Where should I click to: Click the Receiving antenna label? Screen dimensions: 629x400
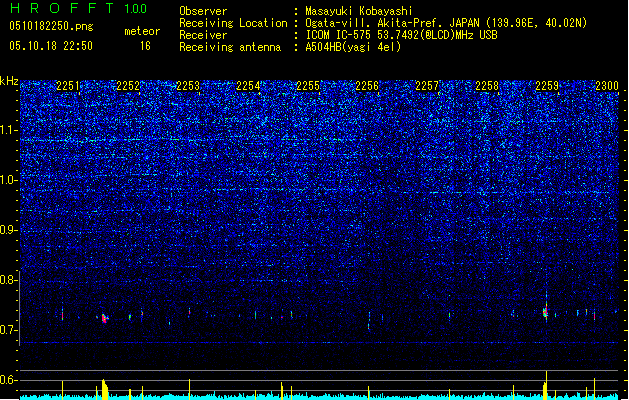coord(230,47)
